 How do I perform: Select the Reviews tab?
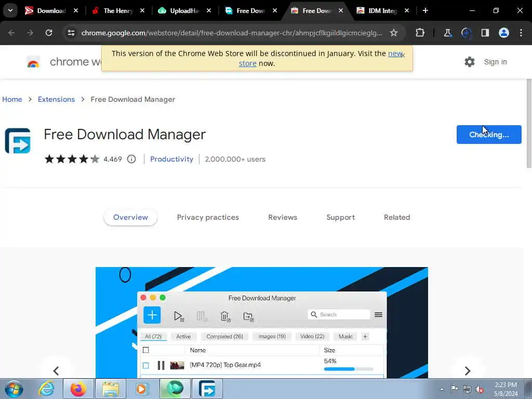point(282,217)
